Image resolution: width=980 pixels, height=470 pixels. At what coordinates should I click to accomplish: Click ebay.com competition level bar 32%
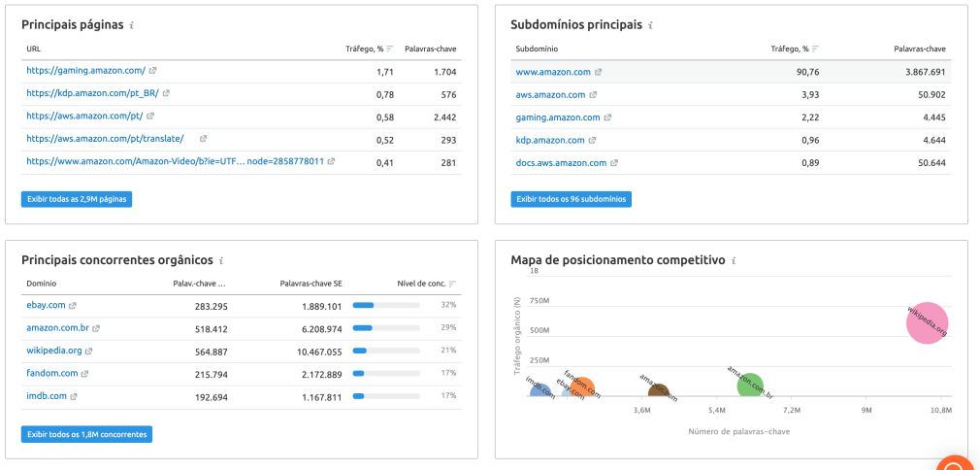[x=386, y=306]
